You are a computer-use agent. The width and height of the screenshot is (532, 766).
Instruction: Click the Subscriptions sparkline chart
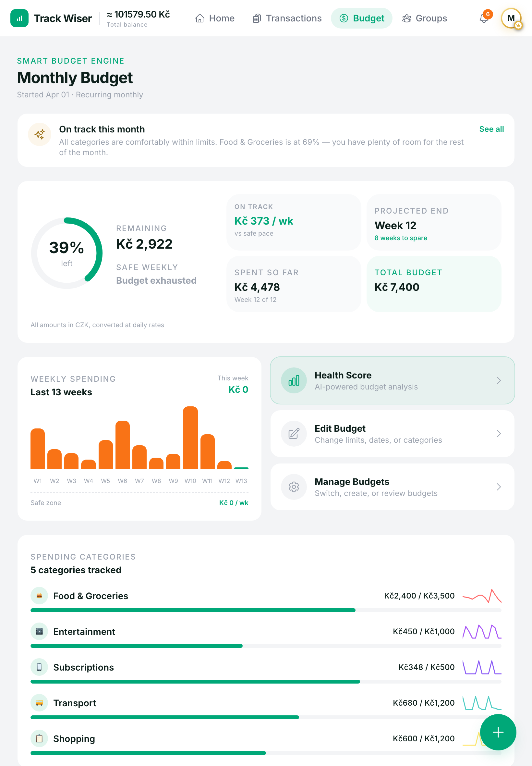point(482,667)
